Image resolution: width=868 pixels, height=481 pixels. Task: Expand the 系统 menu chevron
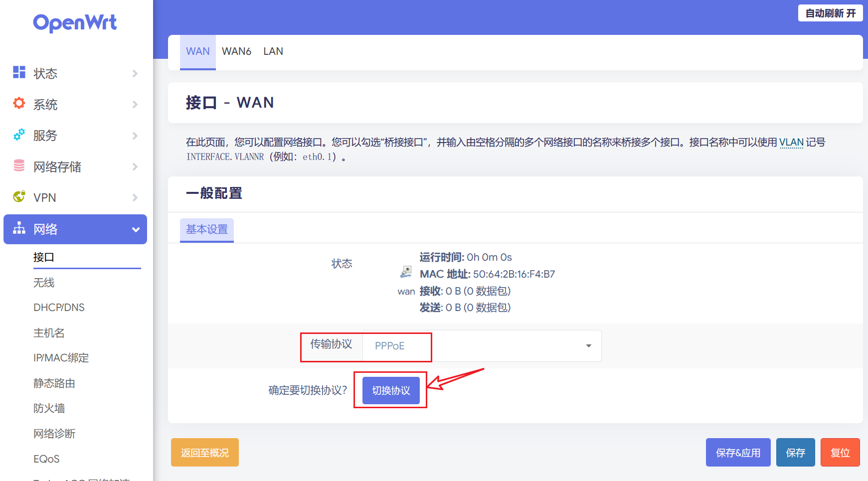pyautogui.click(x=135, y=105)
